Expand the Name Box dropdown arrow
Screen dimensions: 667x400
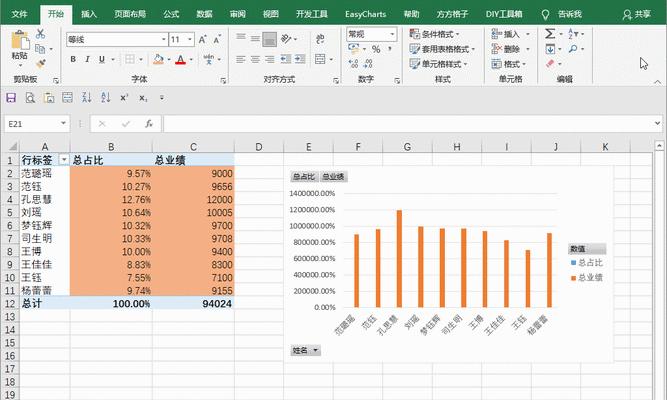pyautogui.click(x=63, y=123)
